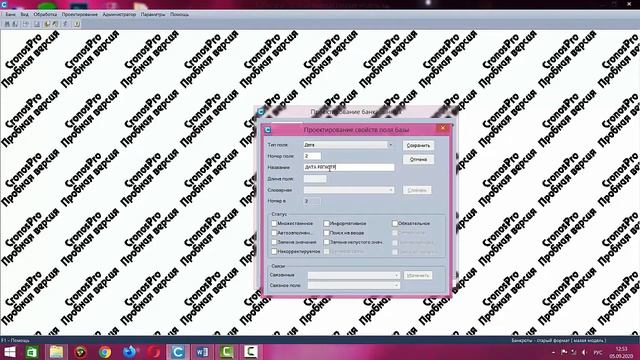Toggle the Обязательное checkbox
Image resolution: width=640 pixels, height=360 pixels.
[395, 224]
